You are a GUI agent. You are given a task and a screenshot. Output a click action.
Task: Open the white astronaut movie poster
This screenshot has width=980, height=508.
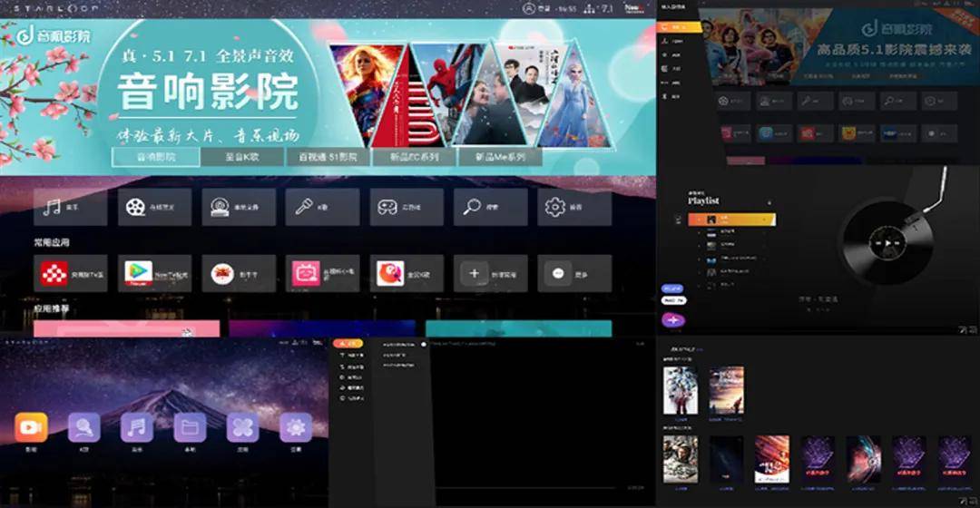click(x=680, y=391)
